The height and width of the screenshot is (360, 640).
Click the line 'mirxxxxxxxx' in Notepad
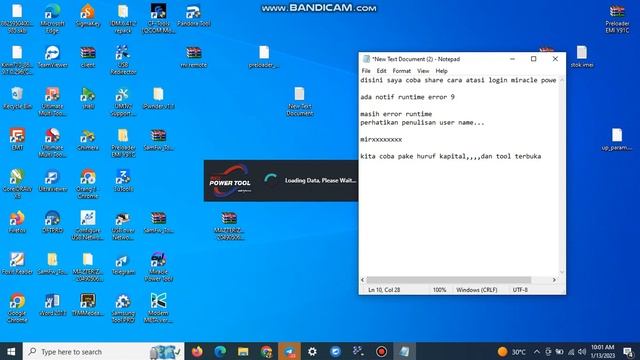point(381,139)
